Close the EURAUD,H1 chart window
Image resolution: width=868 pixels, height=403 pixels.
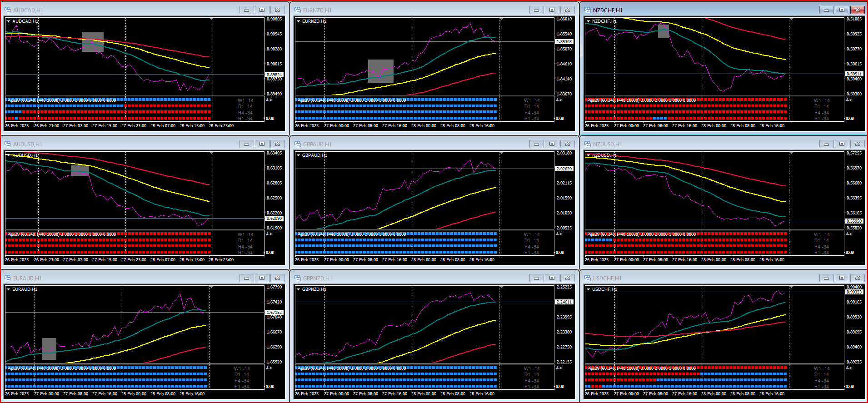(277, 278)
